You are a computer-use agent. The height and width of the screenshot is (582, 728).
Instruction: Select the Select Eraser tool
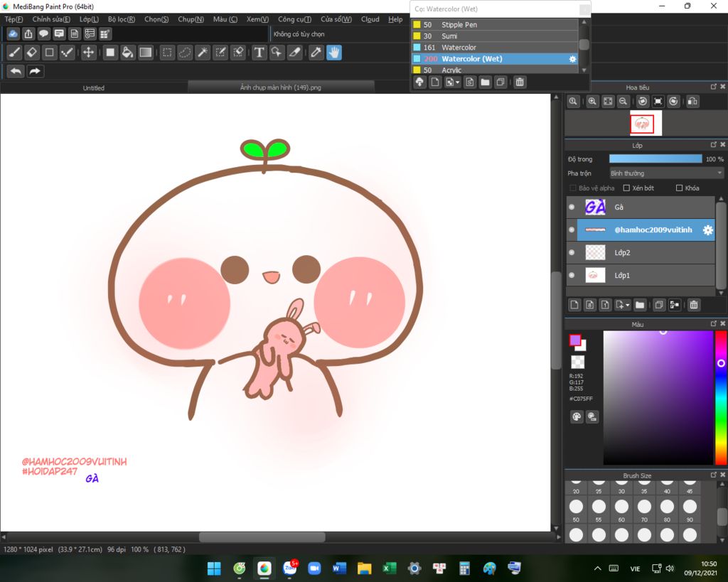click(238, 53)
